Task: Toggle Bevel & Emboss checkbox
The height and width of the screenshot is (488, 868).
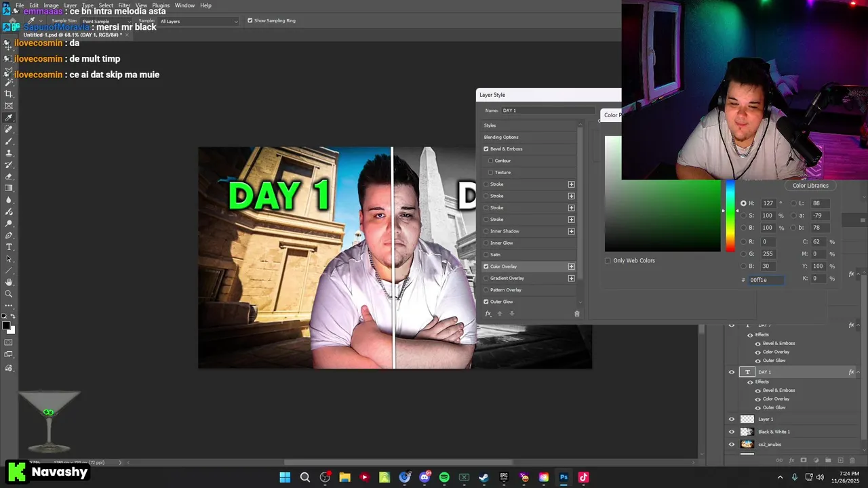Action: click(486, 149)
